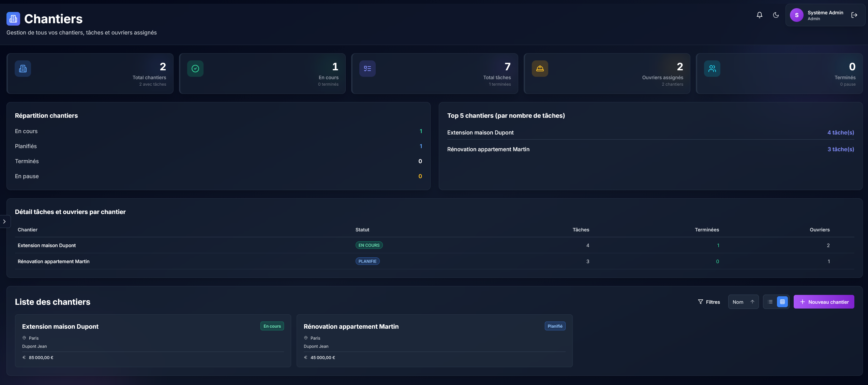Click the logout arrow icon
868x385 pixels.
pyautogui.click(x=854, y=15)
